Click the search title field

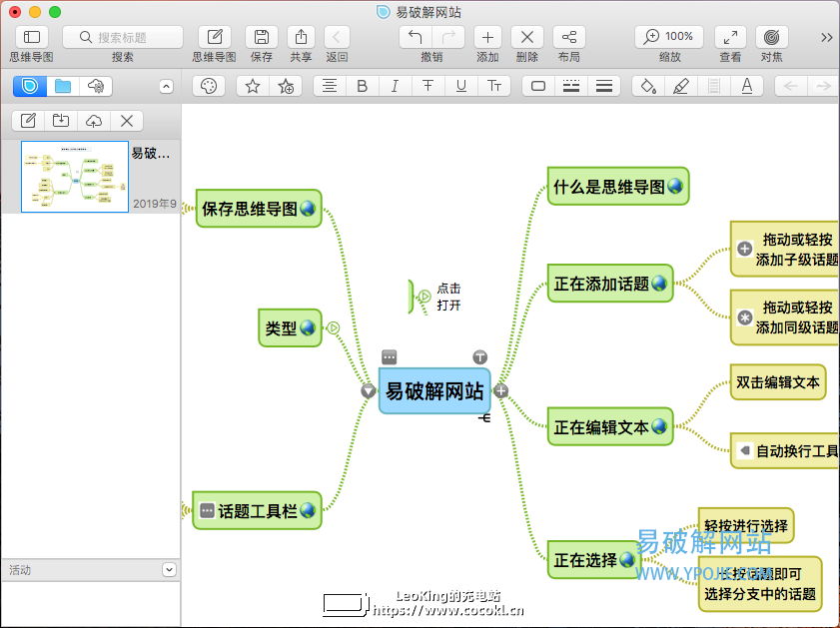click(123, 37)
